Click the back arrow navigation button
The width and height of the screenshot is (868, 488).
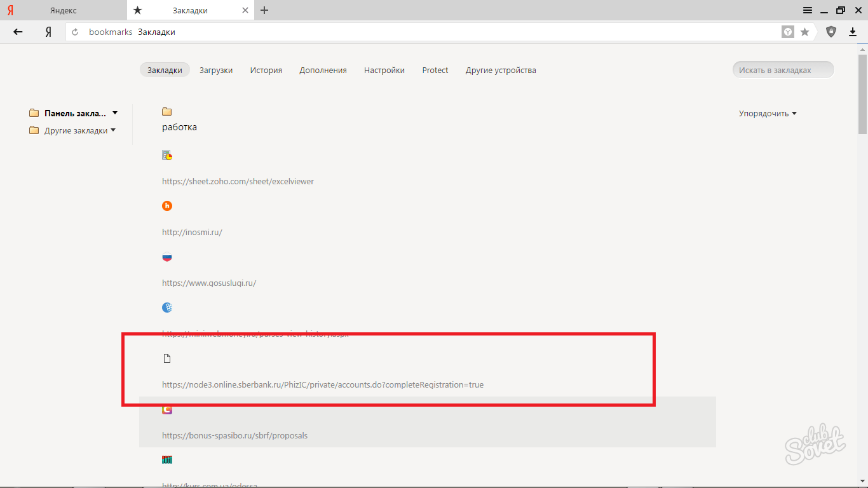18,32
